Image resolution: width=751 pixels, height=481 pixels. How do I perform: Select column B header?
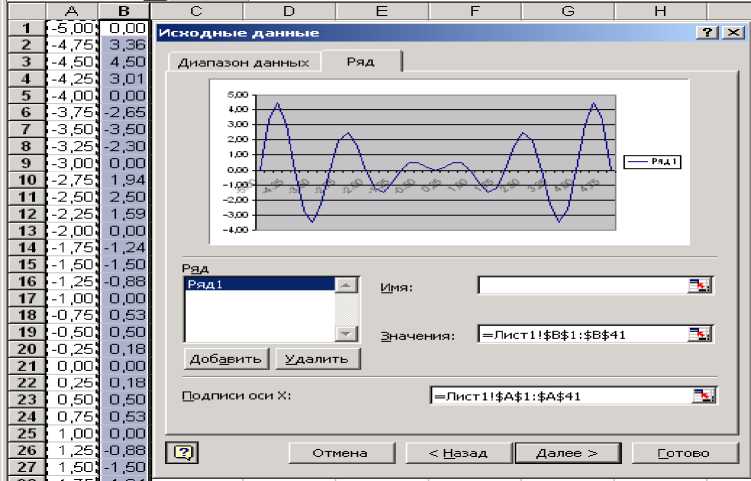pos(124,10)
